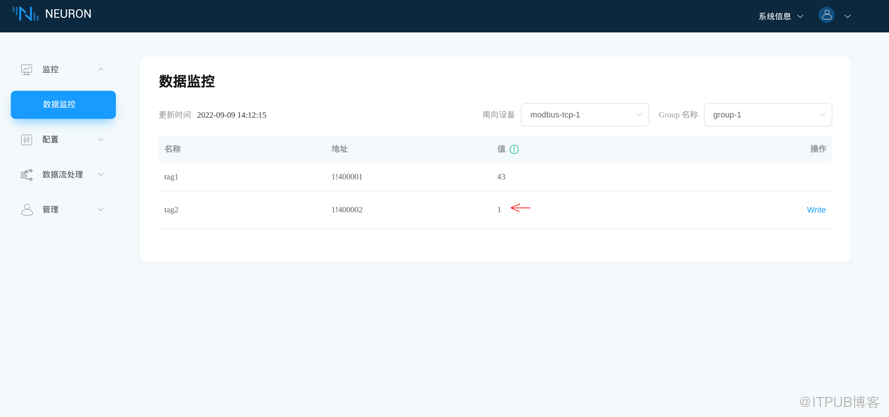Open the user account dropdown arrow
Screen dimensions: 889x417
[847, 16]
